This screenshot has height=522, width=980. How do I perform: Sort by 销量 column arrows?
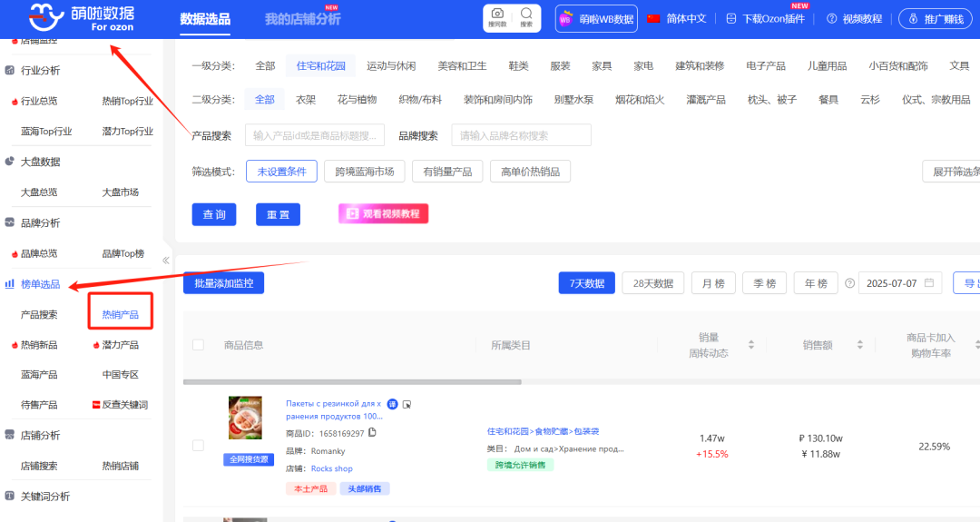751,344
